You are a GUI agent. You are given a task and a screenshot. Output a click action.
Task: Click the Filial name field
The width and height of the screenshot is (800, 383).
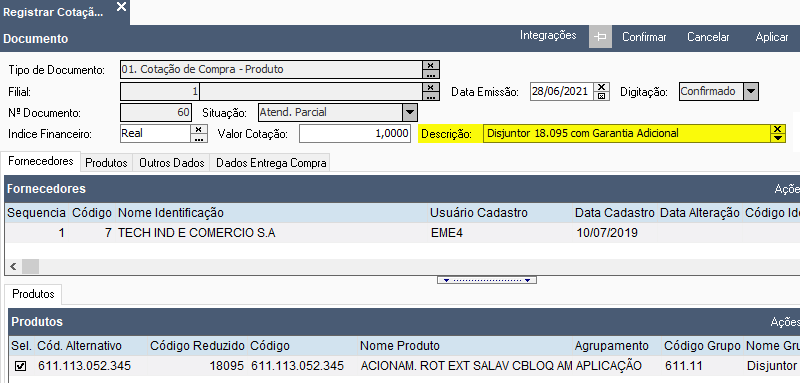(311, 91)
